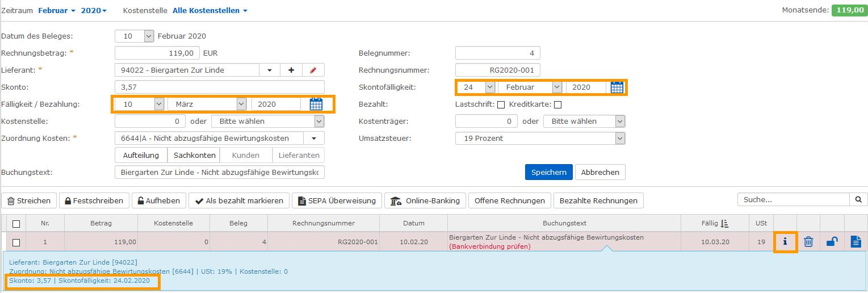Click the Rechnungsbetrag input field
Viewport: 868px width, 293px height.
[157, 53]
